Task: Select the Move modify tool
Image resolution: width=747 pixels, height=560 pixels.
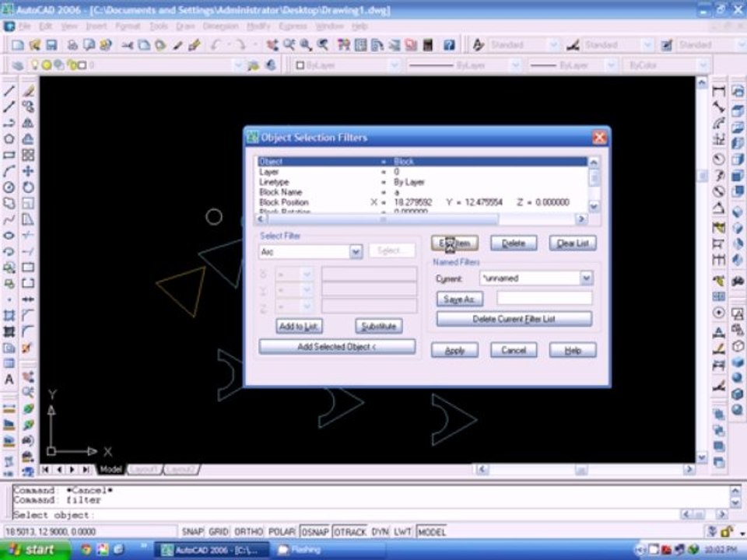Action: 28,171
